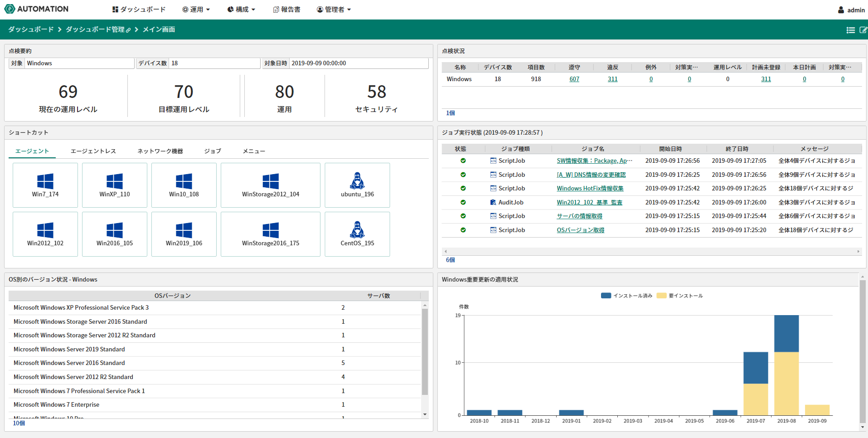Click the 対象日時 date field
The width and height of the screenshot is (868, 438).
click(x=359, y=63)
